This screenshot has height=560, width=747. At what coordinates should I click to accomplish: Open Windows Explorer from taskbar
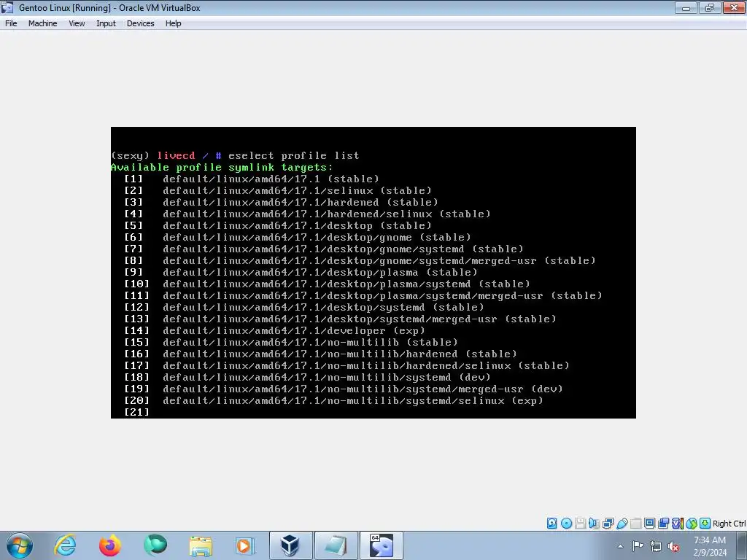(x=201, y=545)
